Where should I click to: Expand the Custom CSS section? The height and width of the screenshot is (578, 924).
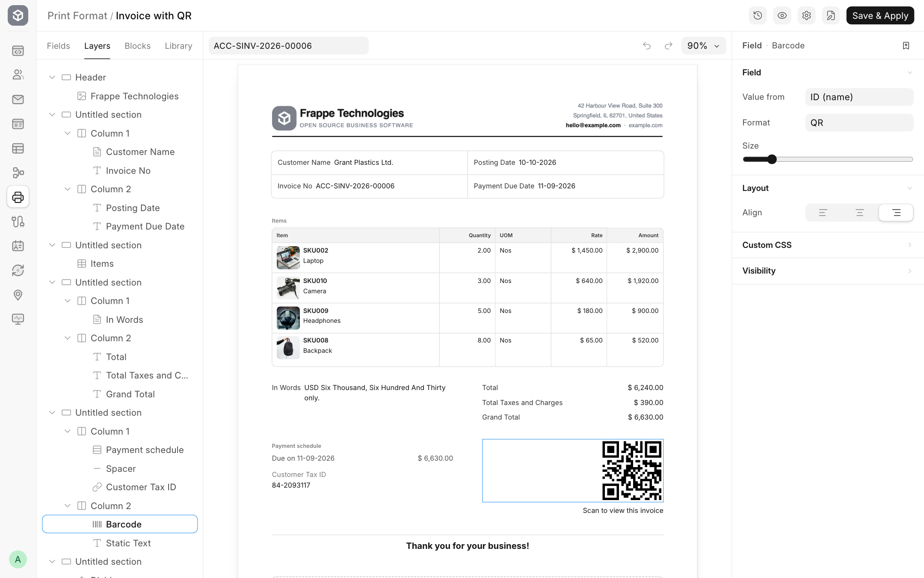tap(828, 245)
